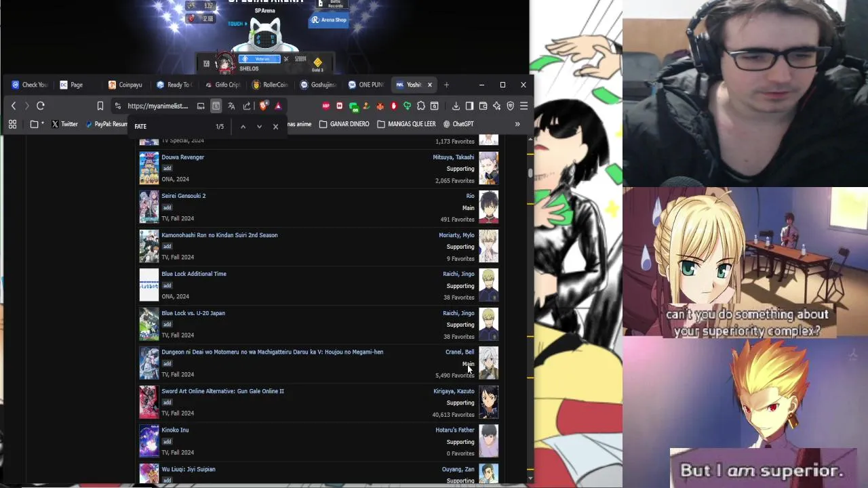This screenshot has height=488, width=868.
Task: Open the Brave VPN shield icon
Action: (510, 106)
